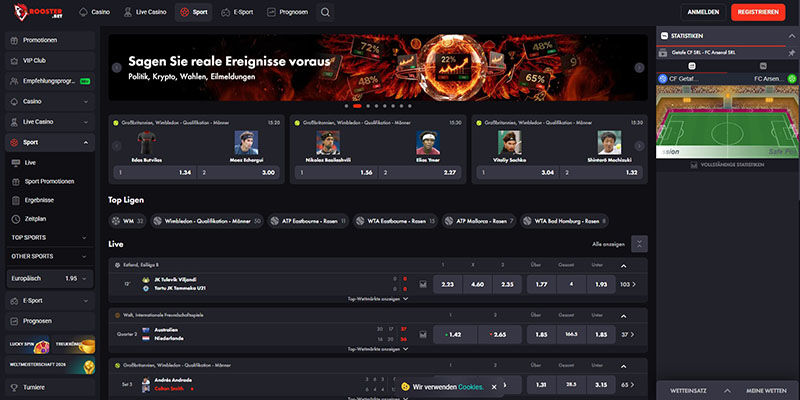Click the Live monitor icon in the sidebar
The width and height of the screenshot is (800, 400).
click(x=16, y=163)
